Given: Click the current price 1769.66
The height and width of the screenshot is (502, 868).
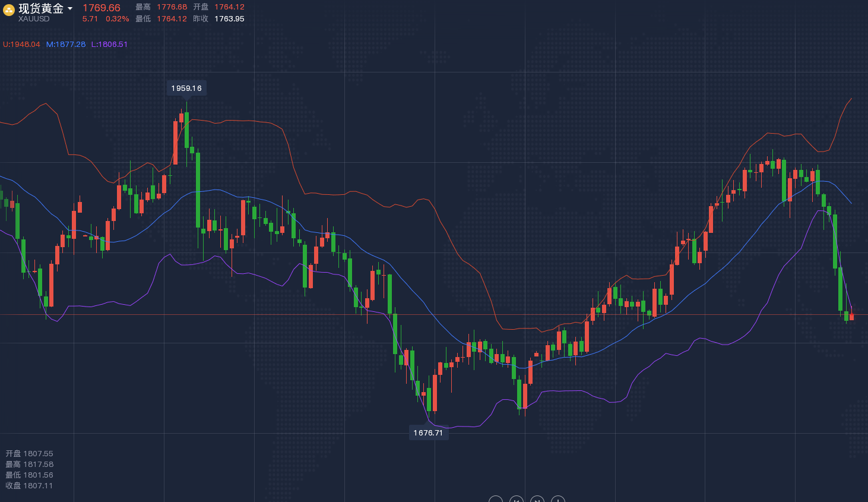Looking at the screenshot, I should point(101,8).
